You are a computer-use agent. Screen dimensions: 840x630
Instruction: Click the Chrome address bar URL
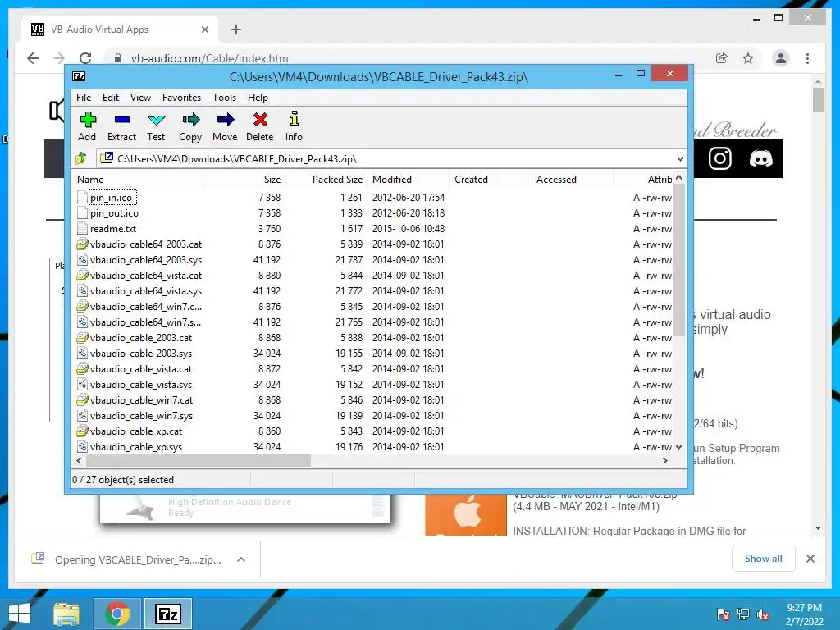(x=209, y=58)
